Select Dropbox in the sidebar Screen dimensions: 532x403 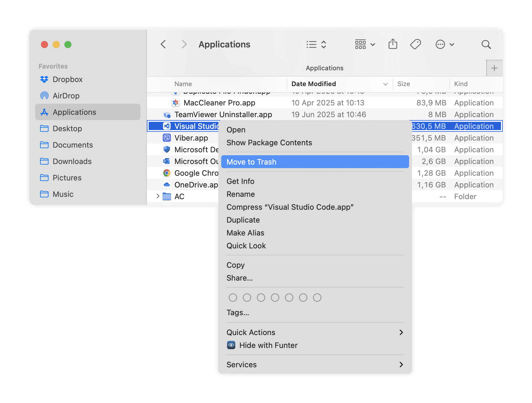(68, 79)
